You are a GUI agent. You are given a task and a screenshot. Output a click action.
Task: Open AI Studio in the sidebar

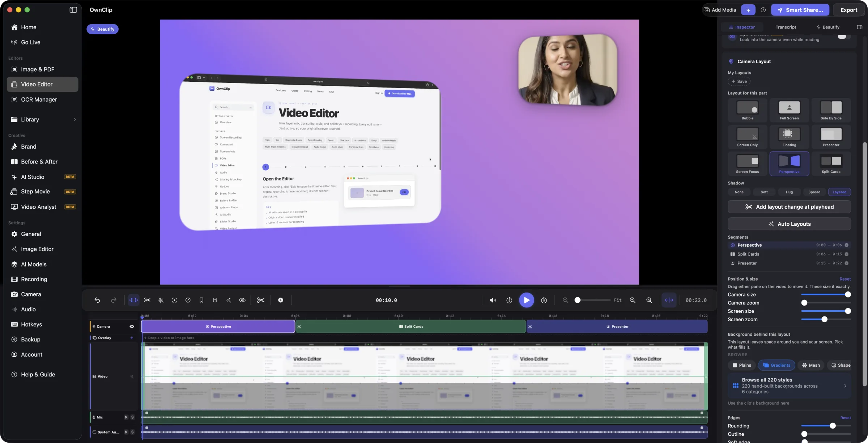pyautogui.click(x=43, y=177)
